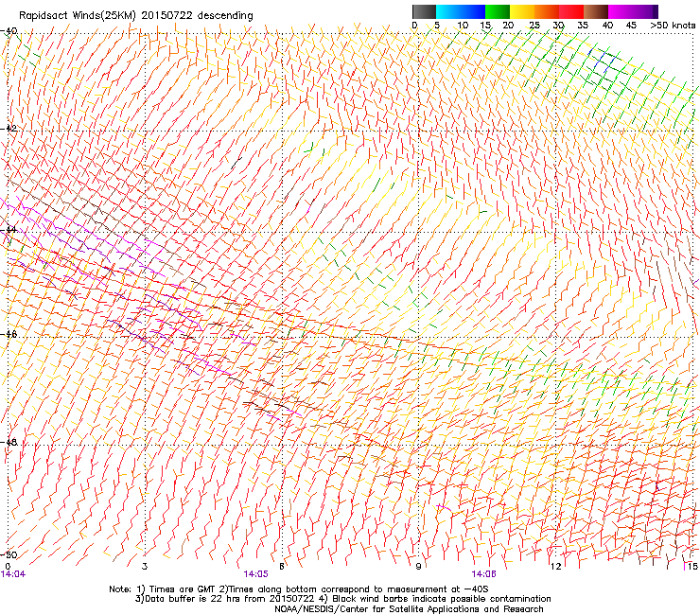Click the latitude label '-40'
Screen dimensions: 700x615
click(x=9, y=31)
